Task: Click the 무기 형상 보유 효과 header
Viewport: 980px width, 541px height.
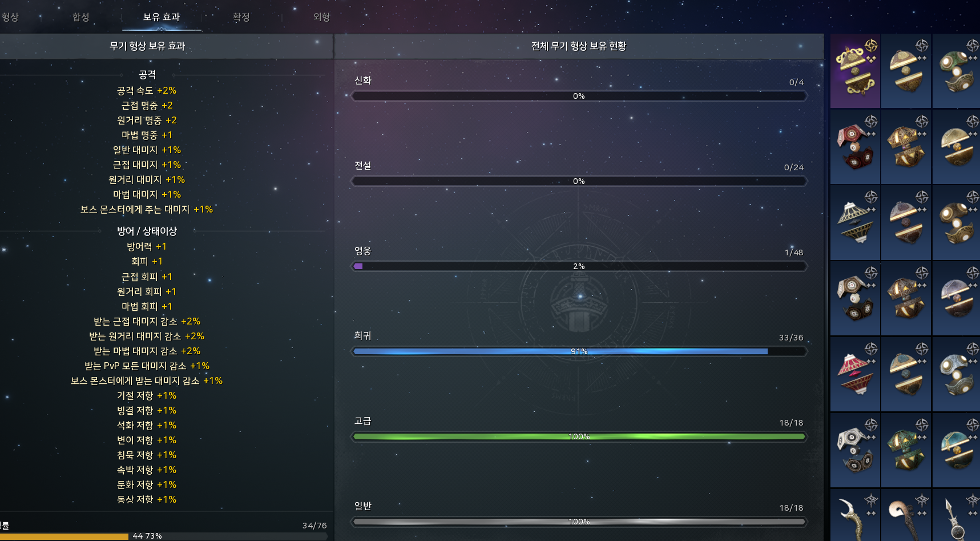Action: [147, 46]
